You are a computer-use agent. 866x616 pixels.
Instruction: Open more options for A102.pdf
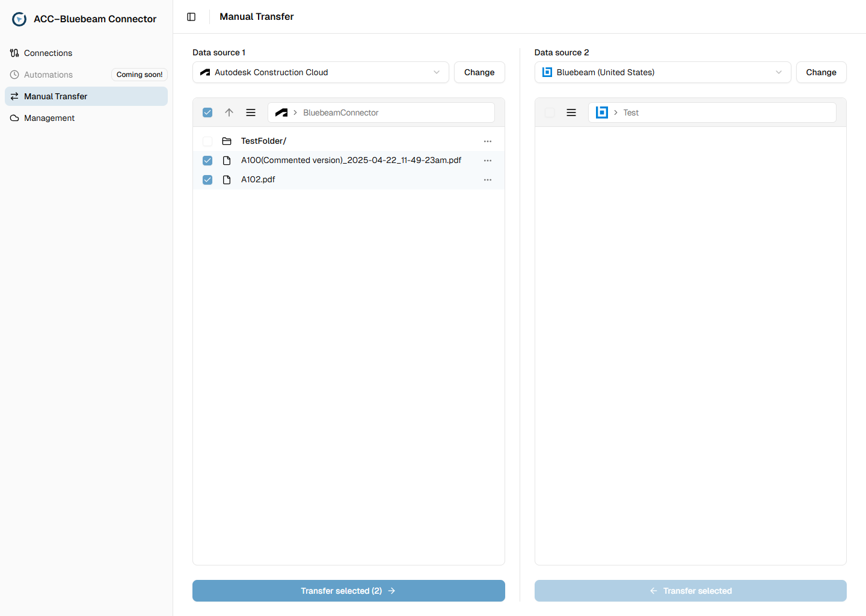click(488, 180)
